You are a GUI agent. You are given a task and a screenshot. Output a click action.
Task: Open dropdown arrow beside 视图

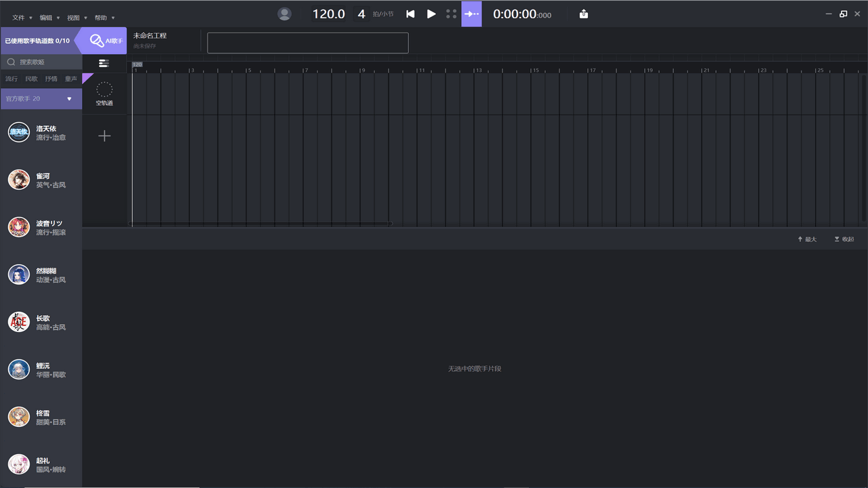(85, 18)
